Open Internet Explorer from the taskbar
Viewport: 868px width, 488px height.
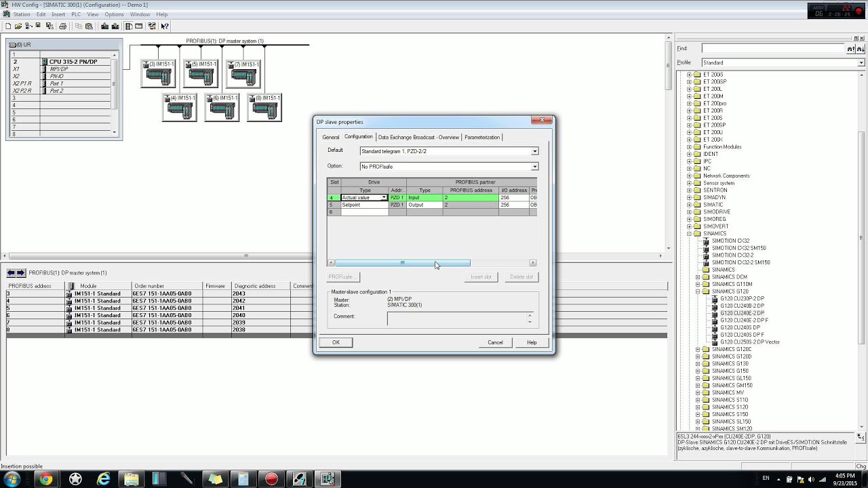104,479
